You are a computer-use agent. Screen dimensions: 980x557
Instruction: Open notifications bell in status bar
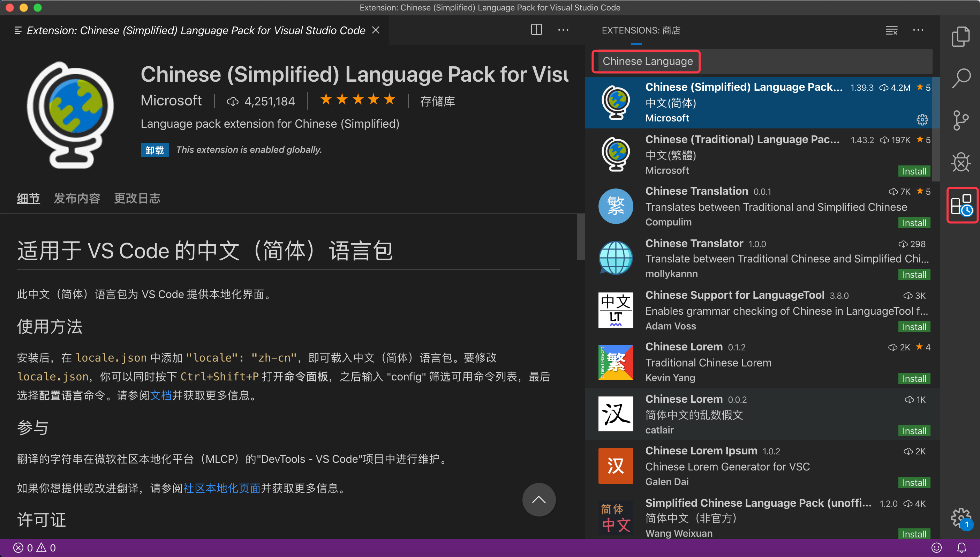pos(962,548)
